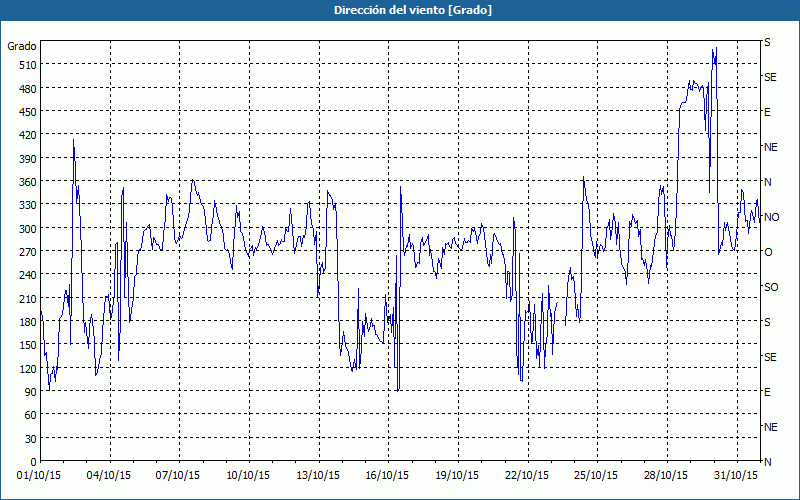800x500 pixels.
Task: Click the 13/10/15 date on the time axis
Action: pos(318,476)
